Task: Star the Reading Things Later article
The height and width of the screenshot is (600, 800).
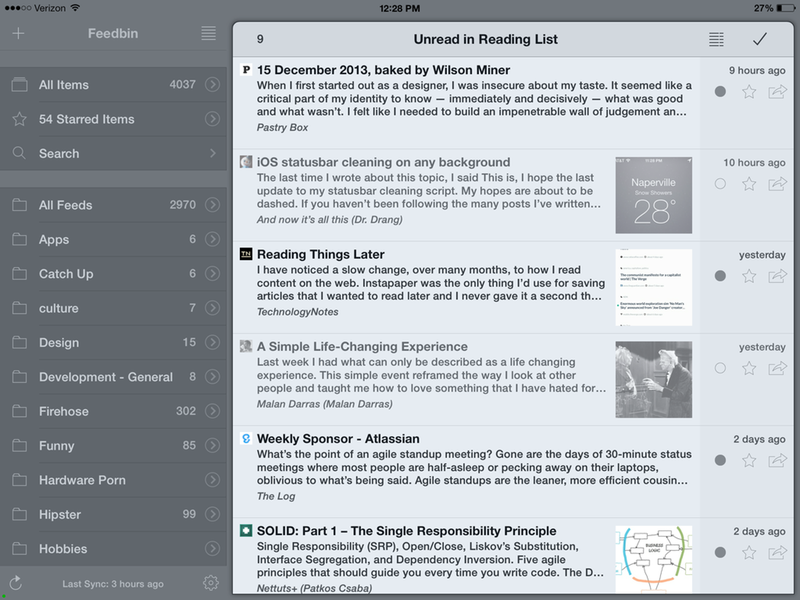Action: pyautogui.click(x=749, y=276)
